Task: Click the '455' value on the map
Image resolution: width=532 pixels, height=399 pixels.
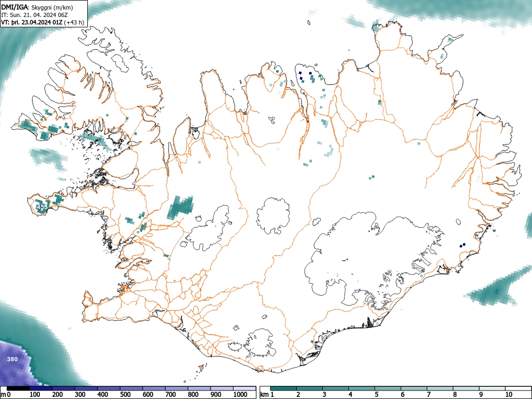Action: pyautogui.click(x=42, y=206)
